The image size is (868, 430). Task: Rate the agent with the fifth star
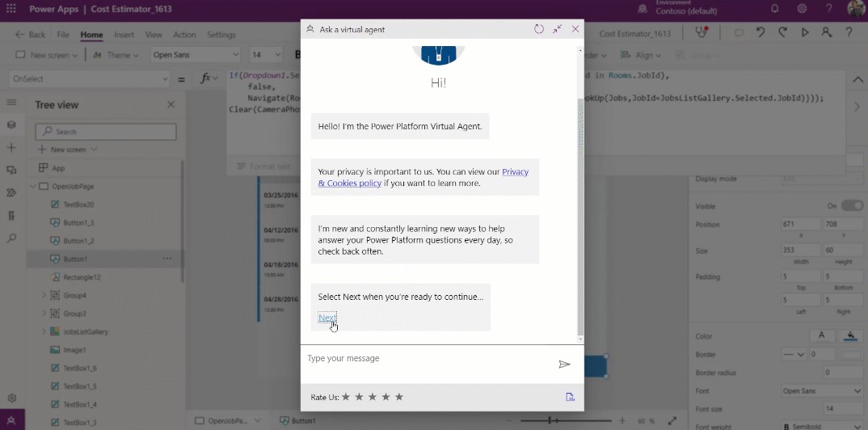click(x=399, y=397)
